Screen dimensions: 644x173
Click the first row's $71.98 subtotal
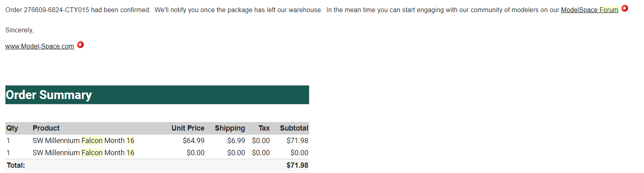297,141
